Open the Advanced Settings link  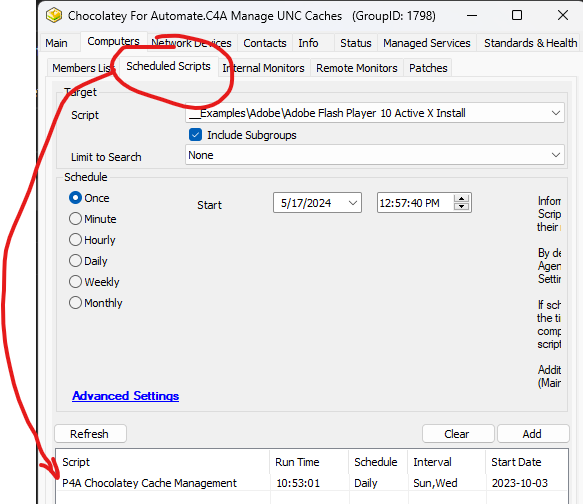click(126, 396)
